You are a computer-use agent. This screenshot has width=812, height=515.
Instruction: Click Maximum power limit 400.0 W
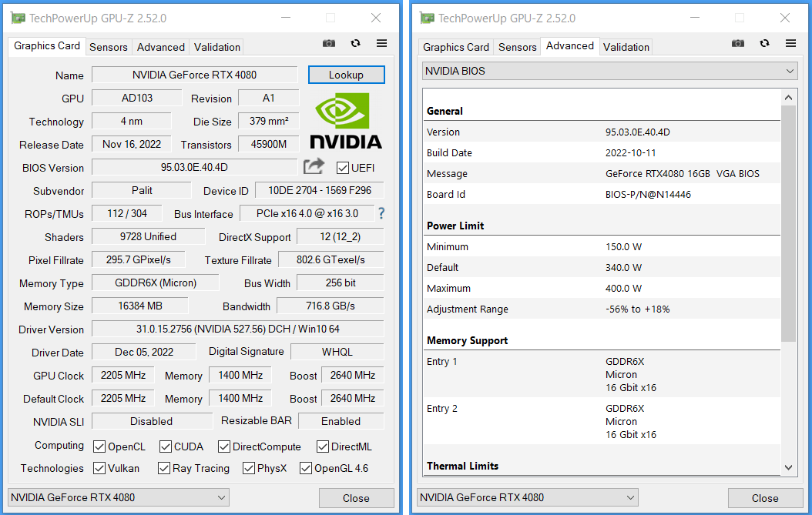[623, 289]
